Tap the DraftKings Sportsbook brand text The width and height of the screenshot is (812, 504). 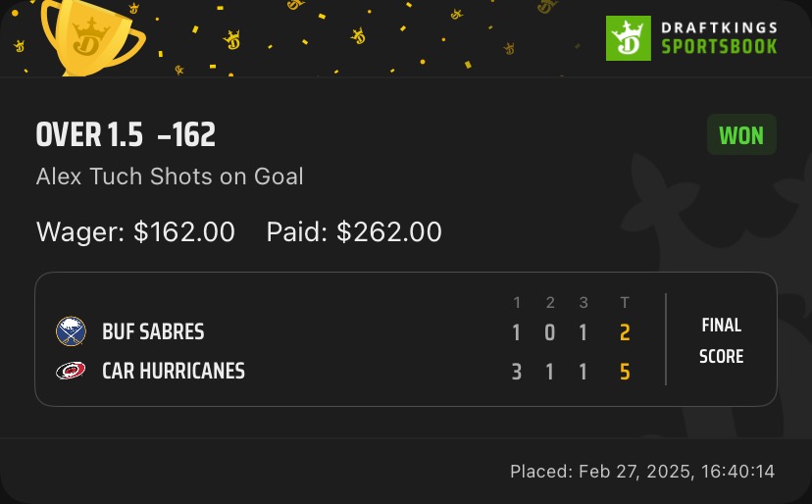click(x=718, y=38)
